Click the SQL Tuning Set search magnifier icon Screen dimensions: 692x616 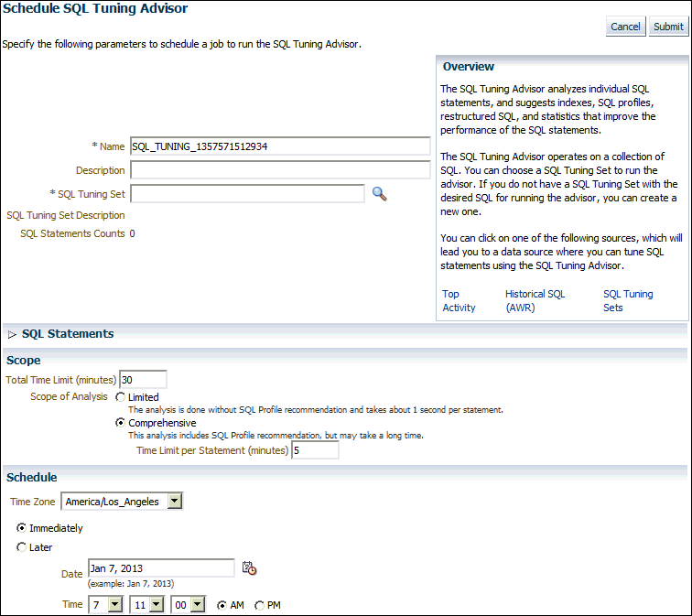pyautogui.click(x=379, y=194)
